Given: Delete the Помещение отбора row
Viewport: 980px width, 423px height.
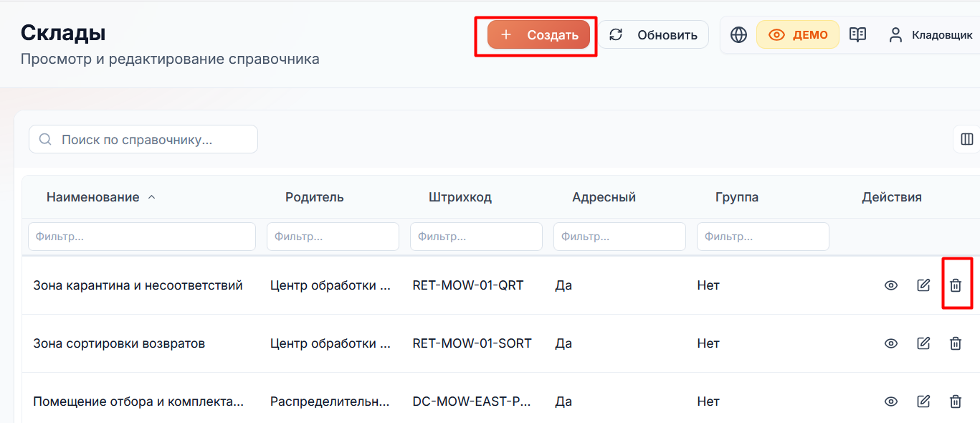Looking at the screenshot, I should (x=956, y=401).
